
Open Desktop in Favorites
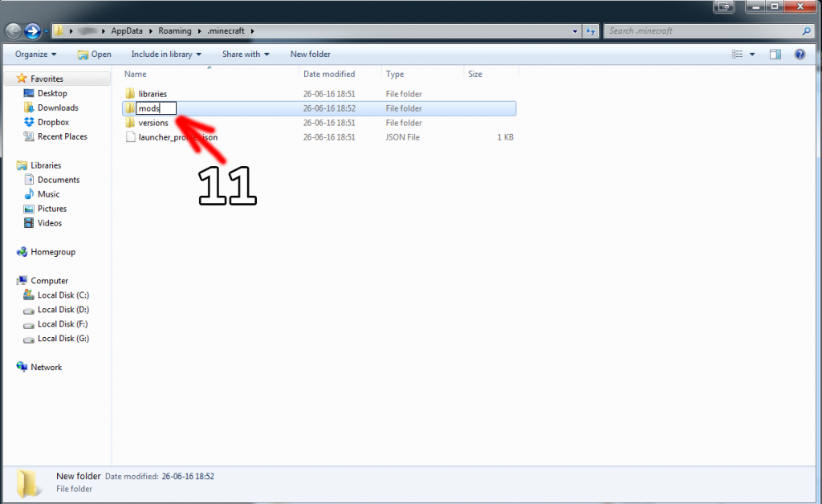52,93
